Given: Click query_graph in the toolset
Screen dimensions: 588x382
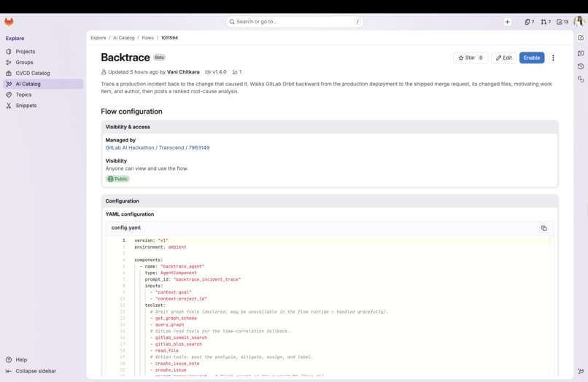Looking at the screenshot, I should pyautogui.click(x=169, y=324).
